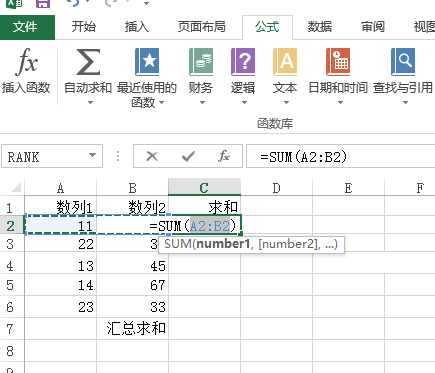
Task: Select the 公式 (Formulas) tab
Action: click(267, 27)
